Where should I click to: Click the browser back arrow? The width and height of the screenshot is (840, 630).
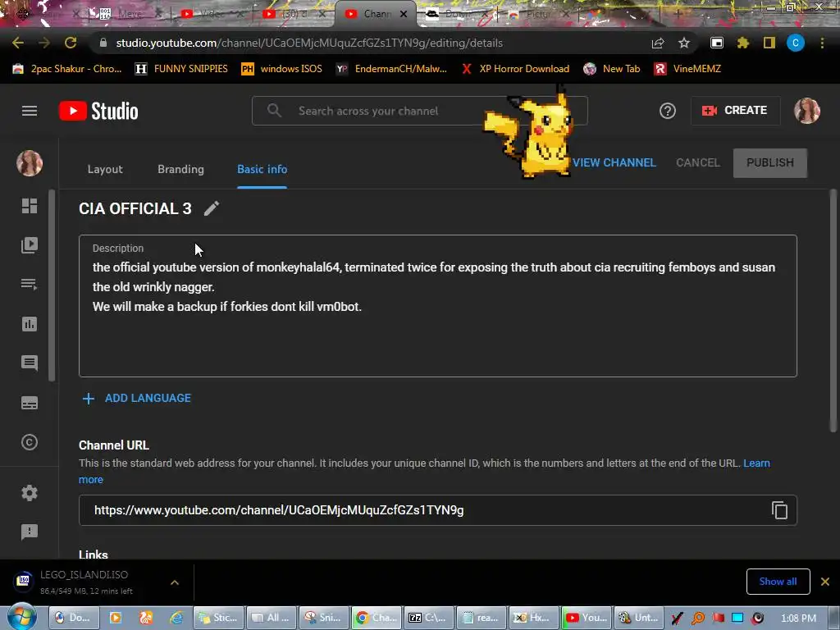tap(18, 43)
